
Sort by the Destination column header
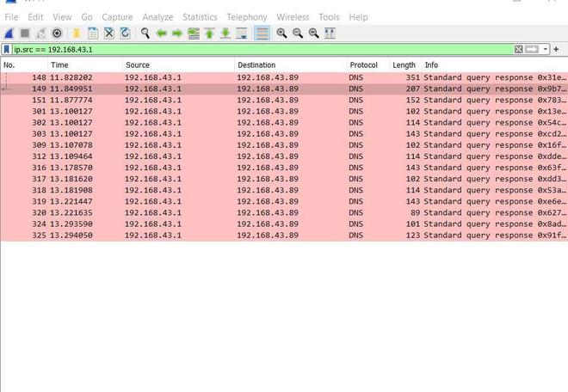click(x=291, y=65)
